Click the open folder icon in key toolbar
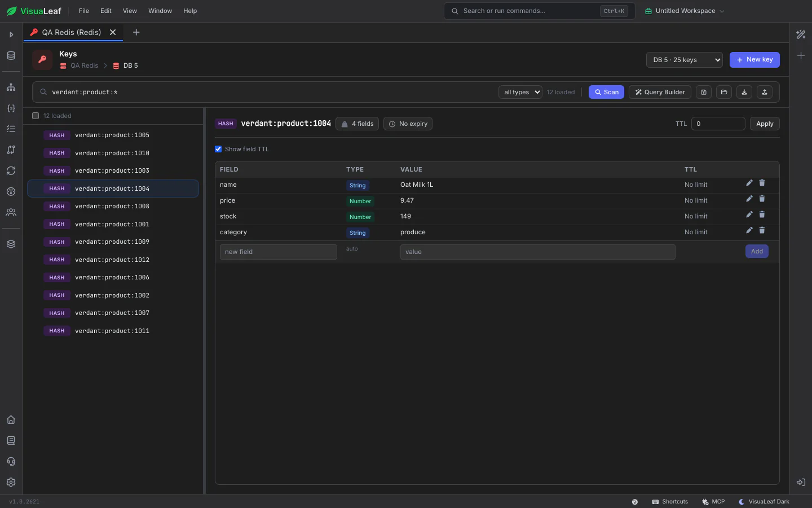 coord(724,92)
